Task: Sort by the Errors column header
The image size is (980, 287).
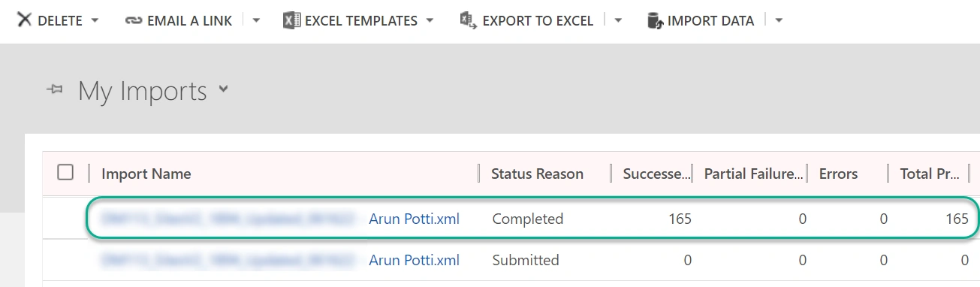Action: click(x=838, y=174)
